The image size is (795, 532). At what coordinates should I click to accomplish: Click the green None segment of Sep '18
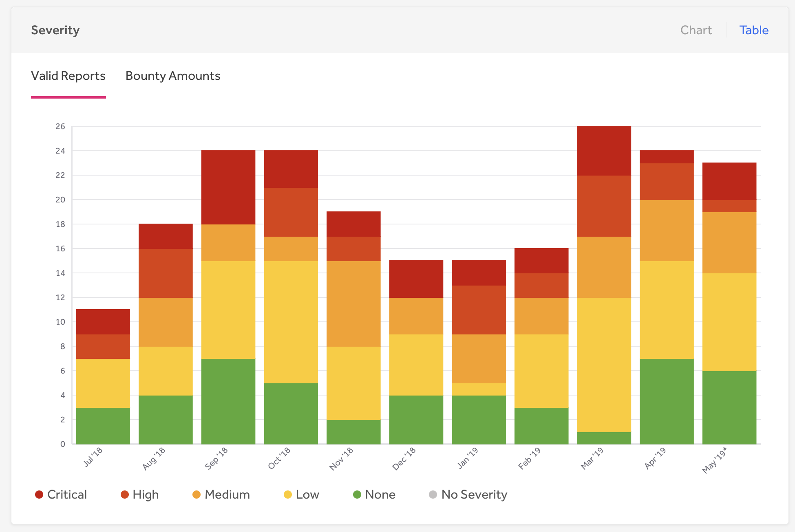tap(228, 401)
